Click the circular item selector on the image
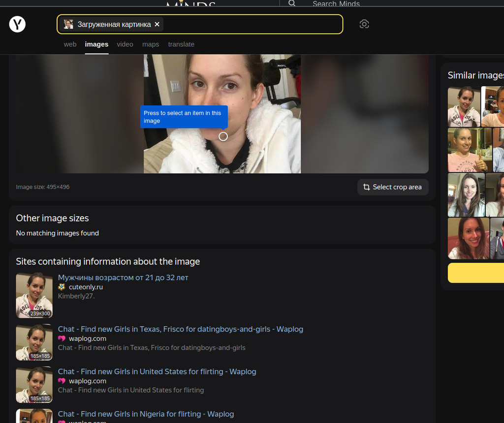504x423 pixels. click(223, 136)
